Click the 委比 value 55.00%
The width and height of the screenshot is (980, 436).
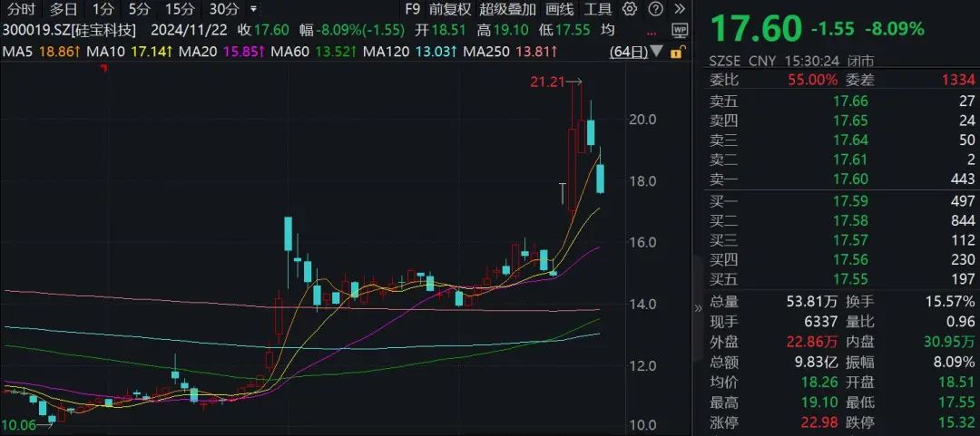(x=813, y=80)
